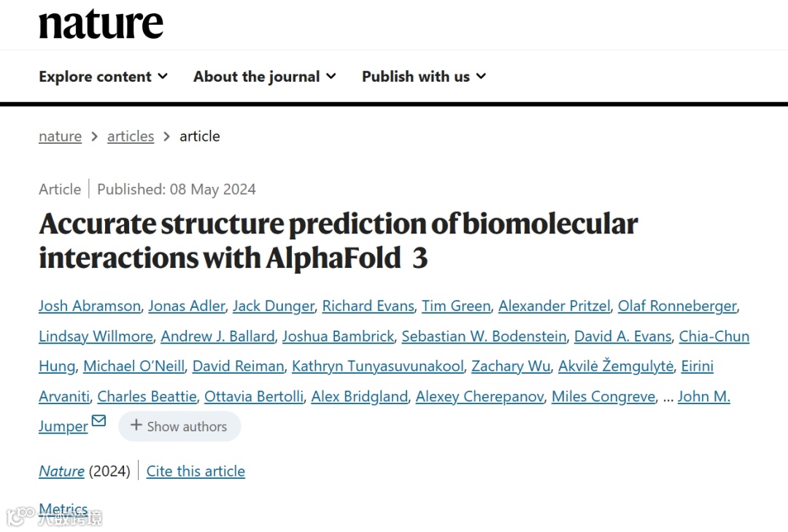The height and width of the screenshot is (532, 788).
Task: Click the envelope icon beside Jumper
Action: coord(98,422)
